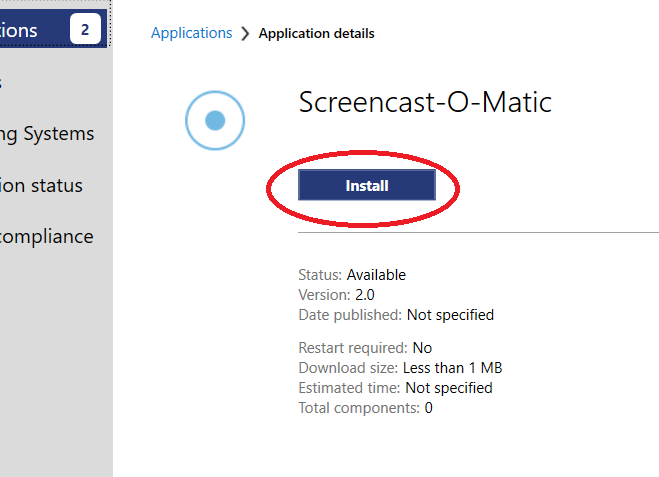This screenshot has width=659, height=477.
Task: Click the Screencast-O-Matic title heading
Action: (425, 102)
